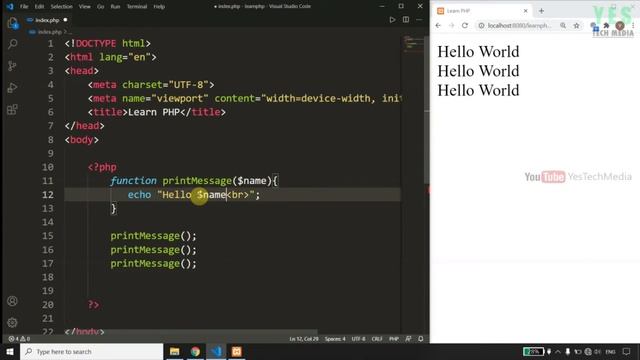Click the Ln 12, Col 29 cursor position
This screenshot has width=640, height=360.
[304, 339]
